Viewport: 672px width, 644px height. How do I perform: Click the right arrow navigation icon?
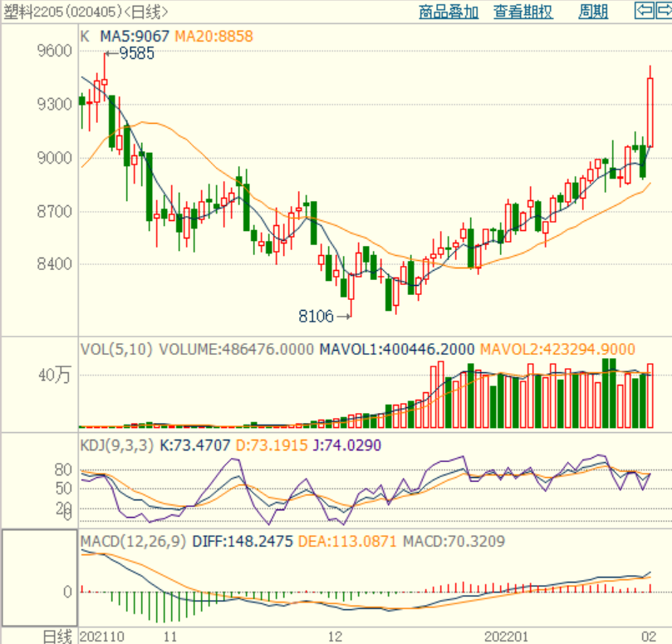(x=664, y=10)
